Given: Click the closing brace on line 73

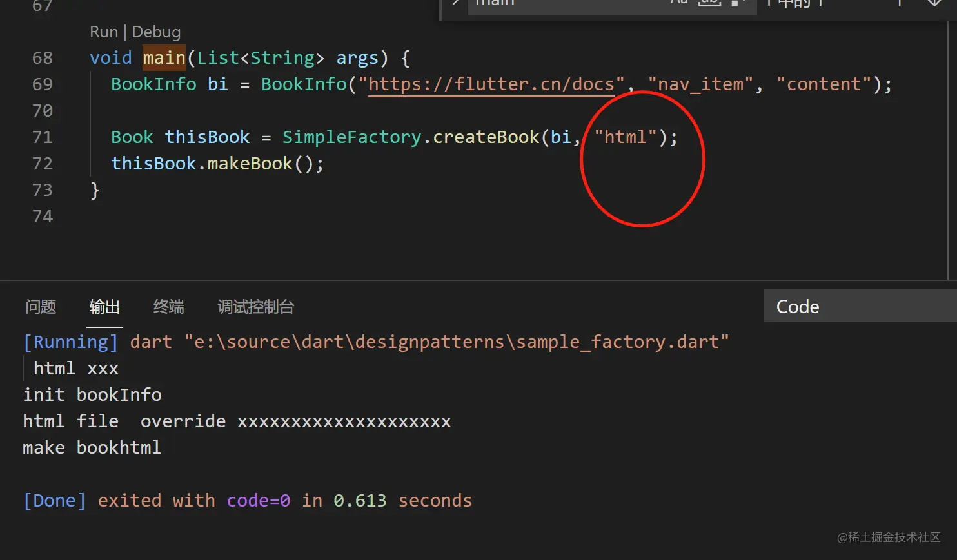Looking at the screenshot, I should [x=95, y=190].
